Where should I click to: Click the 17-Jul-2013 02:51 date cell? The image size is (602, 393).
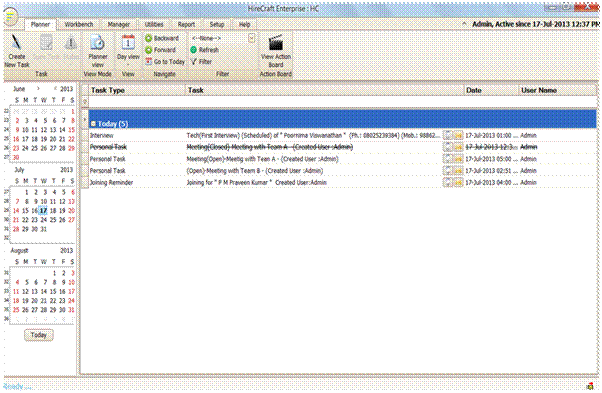point(491,170)
